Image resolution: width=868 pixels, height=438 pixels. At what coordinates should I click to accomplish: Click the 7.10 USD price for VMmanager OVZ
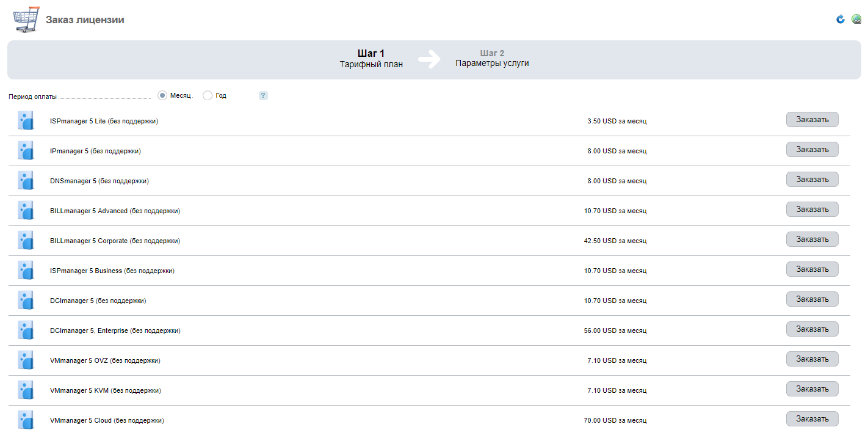pos(617,360)
